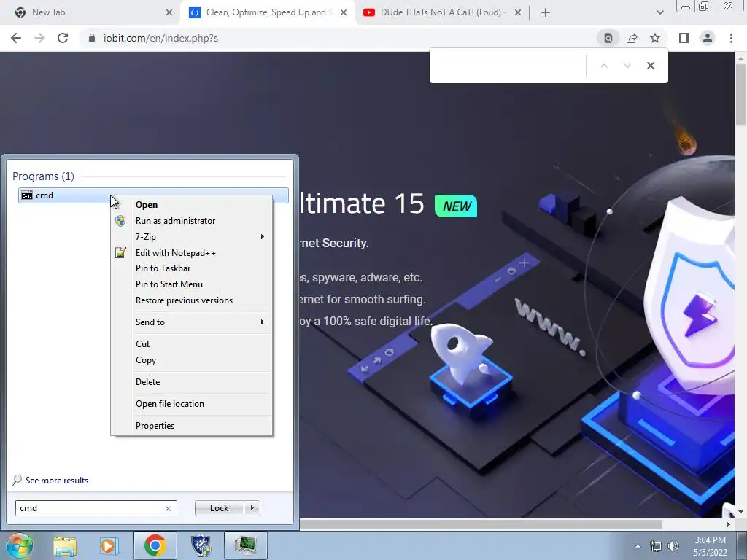Open the shutdown options arrow beside Lock
Viewport: 747px width, 560px height.
click(252, 508)
